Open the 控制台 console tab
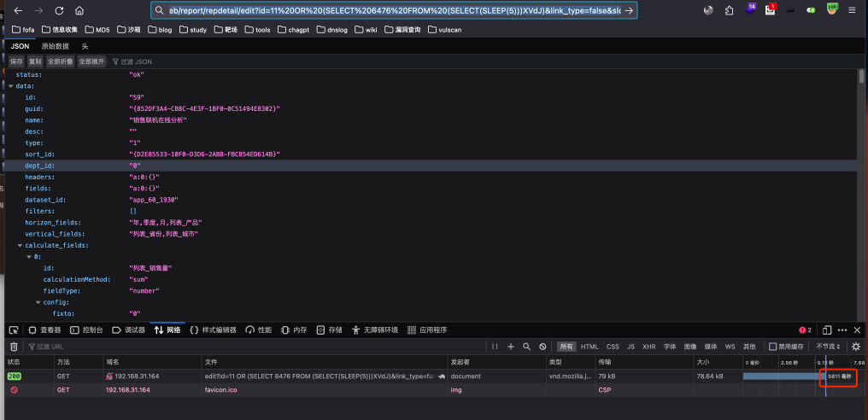 point(86,330)
